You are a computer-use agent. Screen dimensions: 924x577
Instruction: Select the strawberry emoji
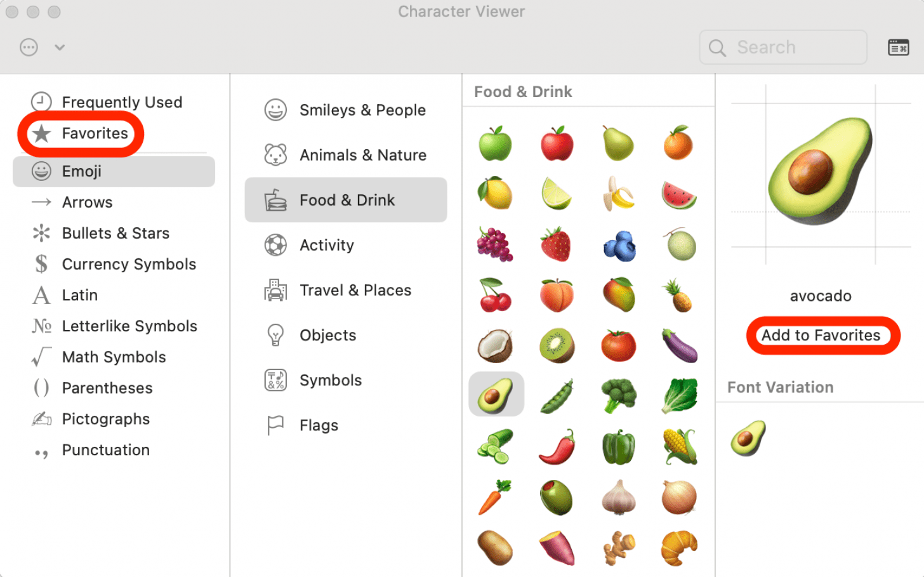pos(556,244)
